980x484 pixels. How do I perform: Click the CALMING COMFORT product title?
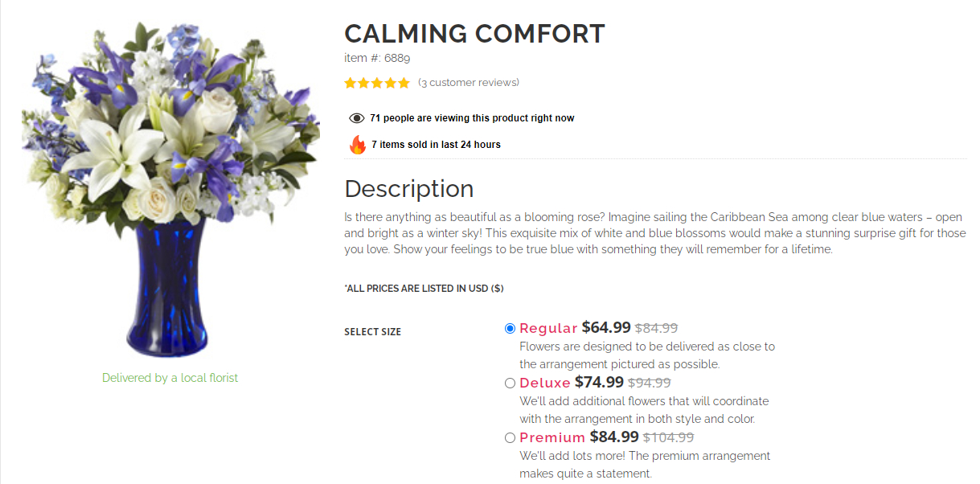[x=474, y=34]
